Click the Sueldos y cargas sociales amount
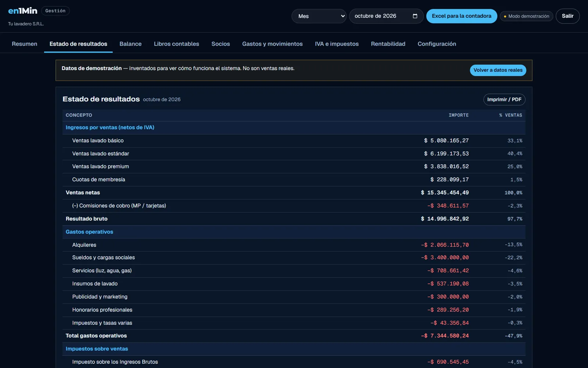588x368 pixels. [445, 258]
